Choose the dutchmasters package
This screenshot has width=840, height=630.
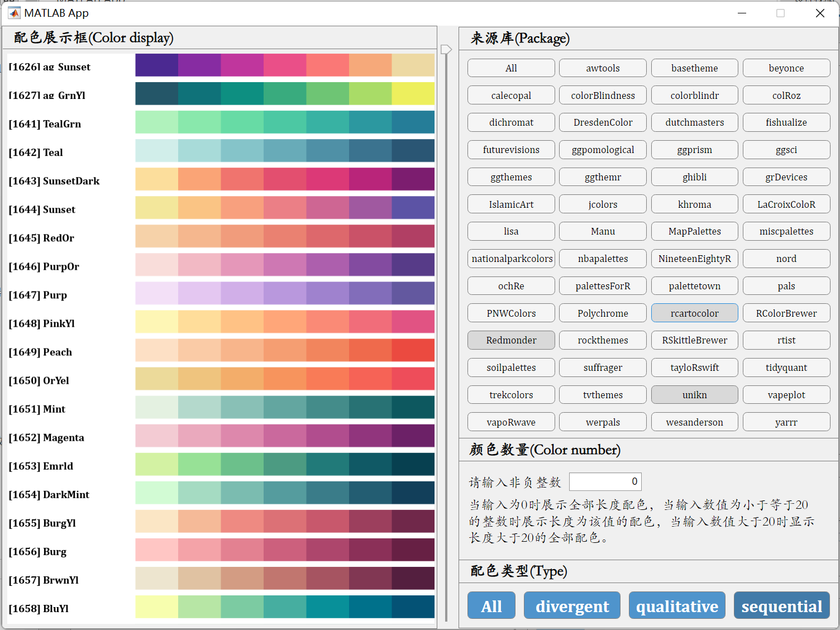[x=695, y=122]
